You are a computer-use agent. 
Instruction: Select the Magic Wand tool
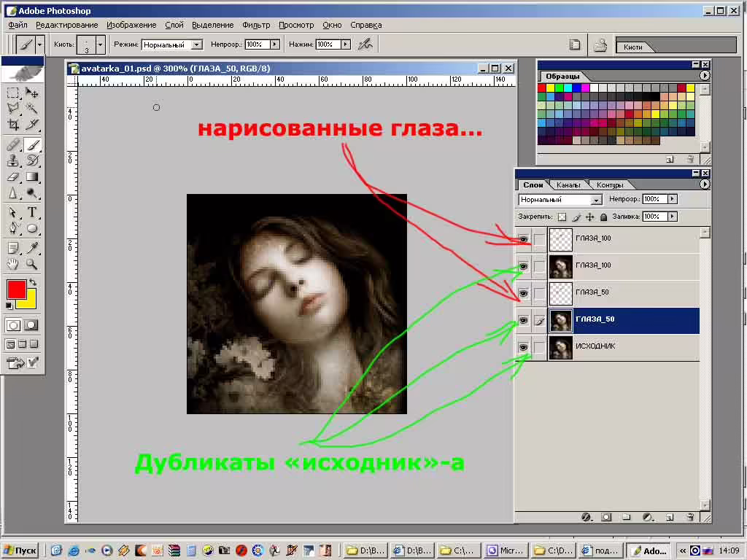coord(32,109)
